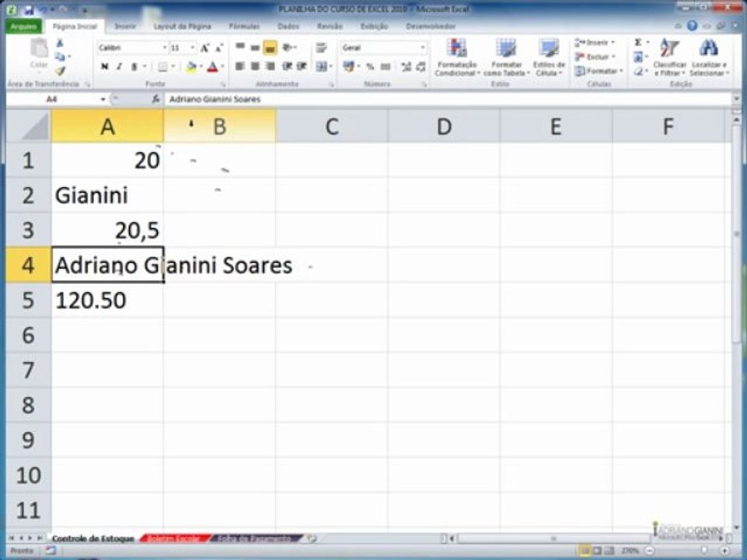Click the Save icon in quick access toolbar
Image resolution: width=747 pixels, height=560 pixels.
pos(29,9)
